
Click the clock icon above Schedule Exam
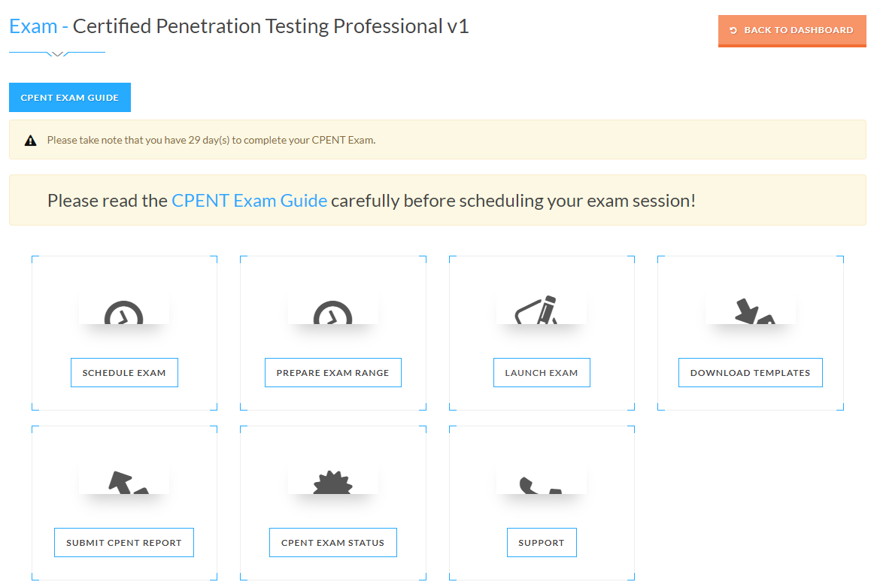tap(123, 313)
